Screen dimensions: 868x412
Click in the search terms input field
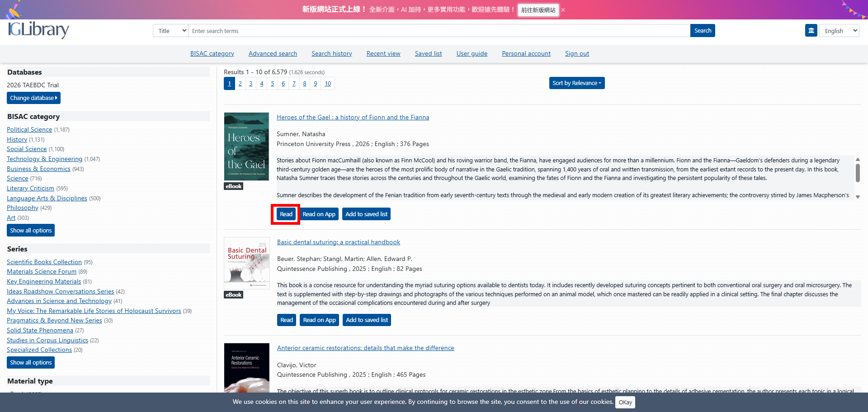(439, 31)
